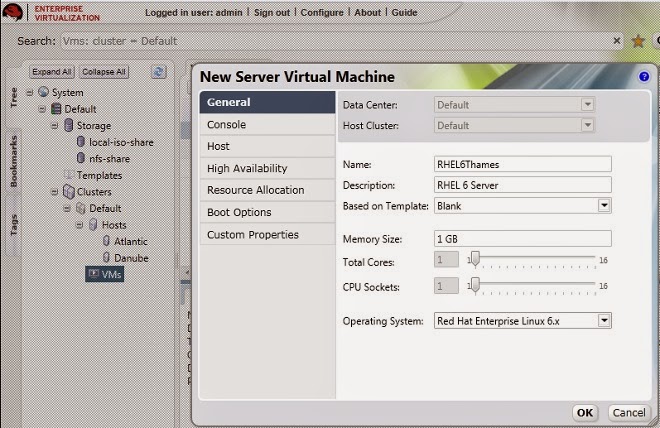Image resolution: width=660 pixels, height=428 pixels.
Task: Open the Data Center dropdown
Action: [588, 104]
